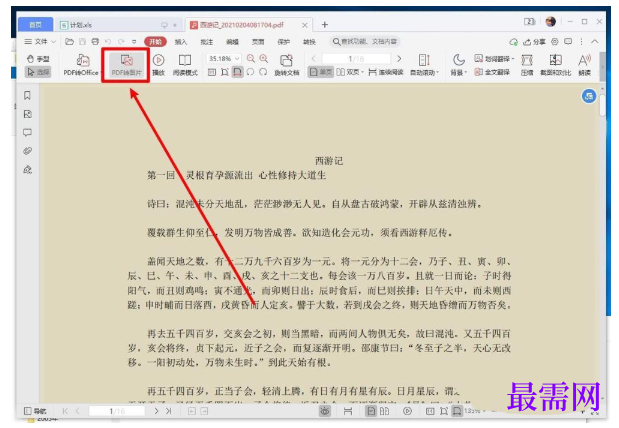Click the cloud sync status icon
This screenshot has height=428, width=619.
click(514, 41)
